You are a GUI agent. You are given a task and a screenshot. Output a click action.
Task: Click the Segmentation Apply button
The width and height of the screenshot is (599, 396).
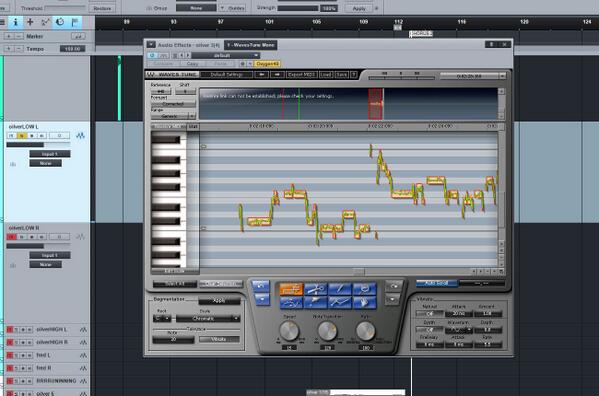point(219,301)
